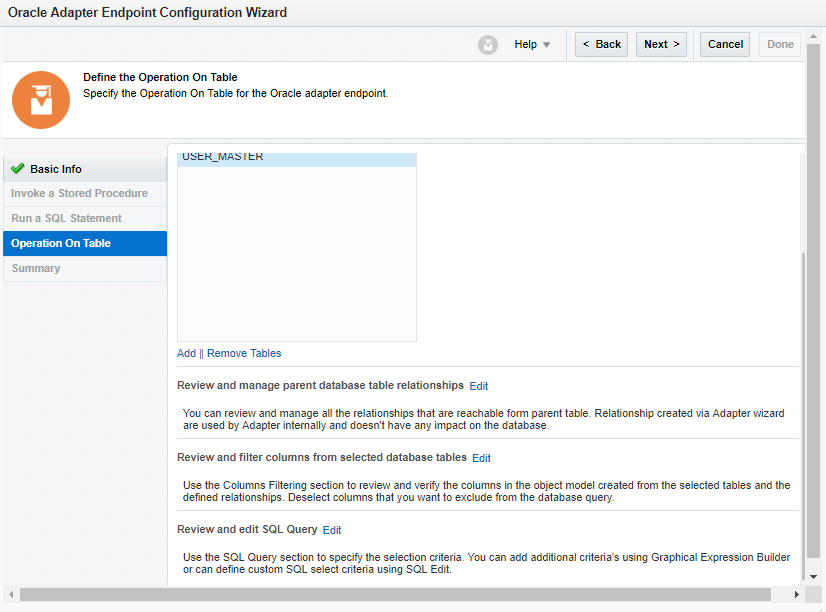
Task: Click the horizontal scrollbar right arrow
Action: pos(797,595)
